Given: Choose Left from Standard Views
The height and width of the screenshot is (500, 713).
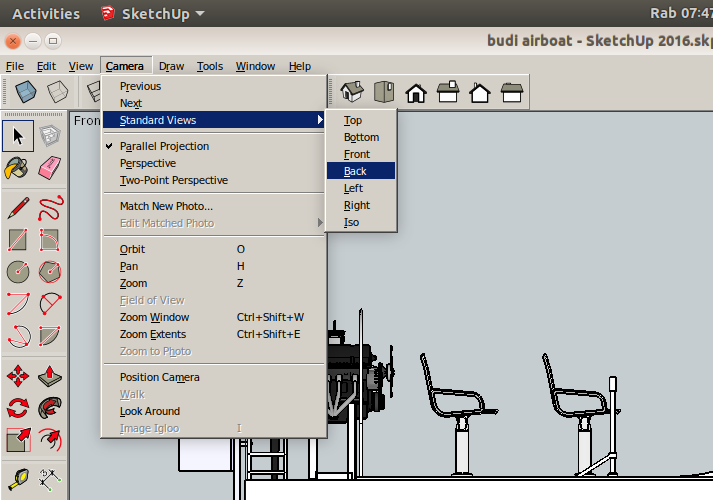Looking at the screenshot, I should (x=361, y=188).
